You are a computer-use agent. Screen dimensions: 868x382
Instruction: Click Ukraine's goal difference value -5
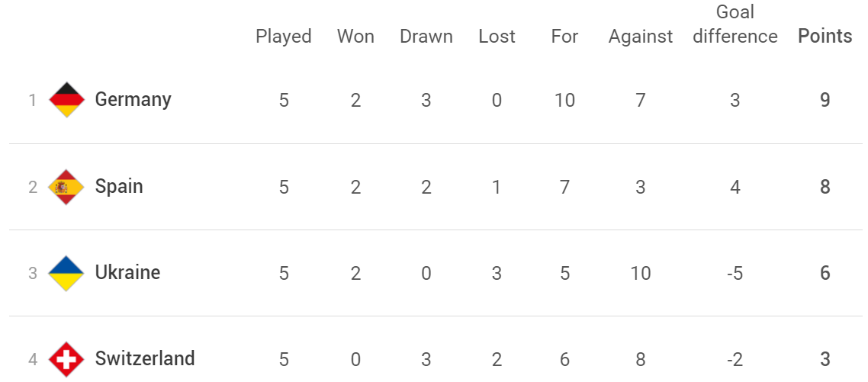735,273
